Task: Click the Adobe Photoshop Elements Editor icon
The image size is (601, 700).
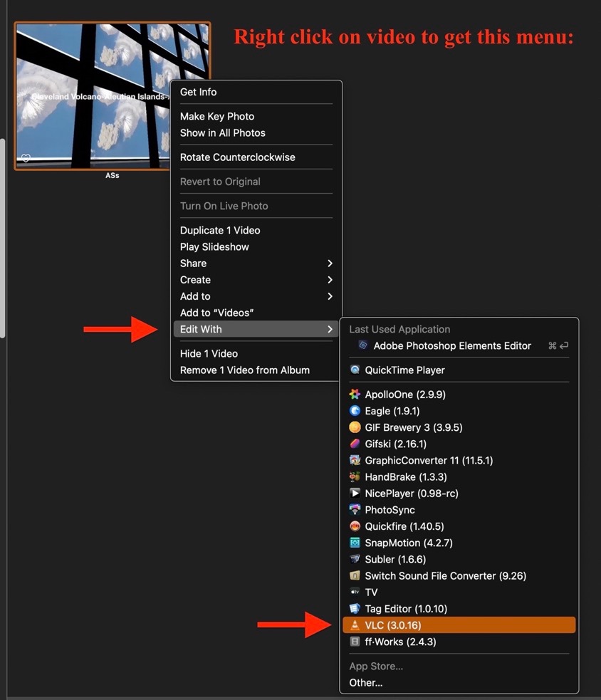Action: coord(362,346)
